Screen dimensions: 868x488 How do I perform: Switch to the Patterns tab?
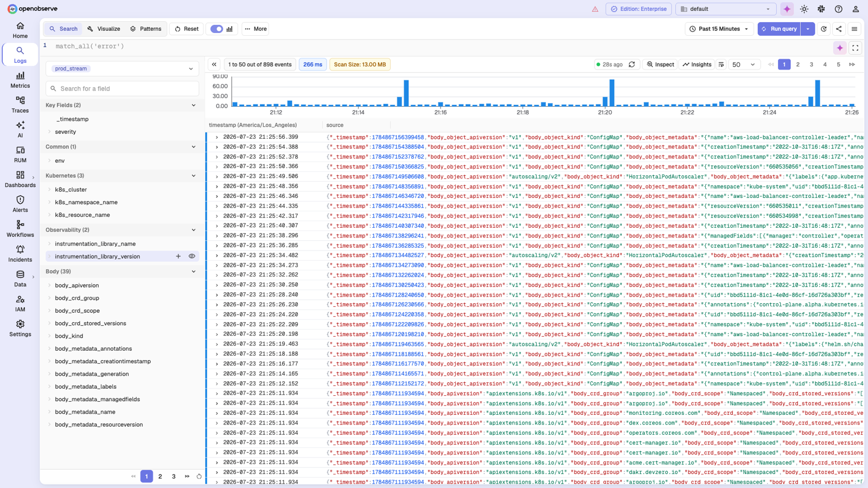(x=145, y=29)
